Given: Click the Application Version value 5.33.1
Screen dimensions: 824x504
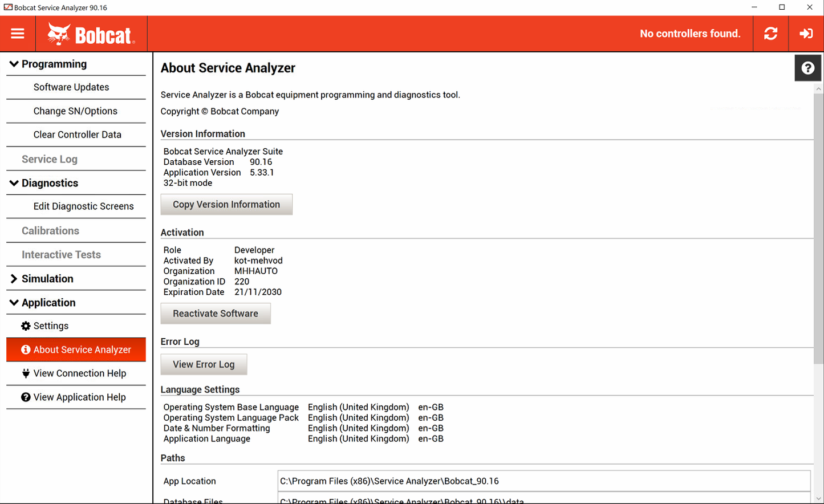Looking at the screenshot, I should [262, 173].
